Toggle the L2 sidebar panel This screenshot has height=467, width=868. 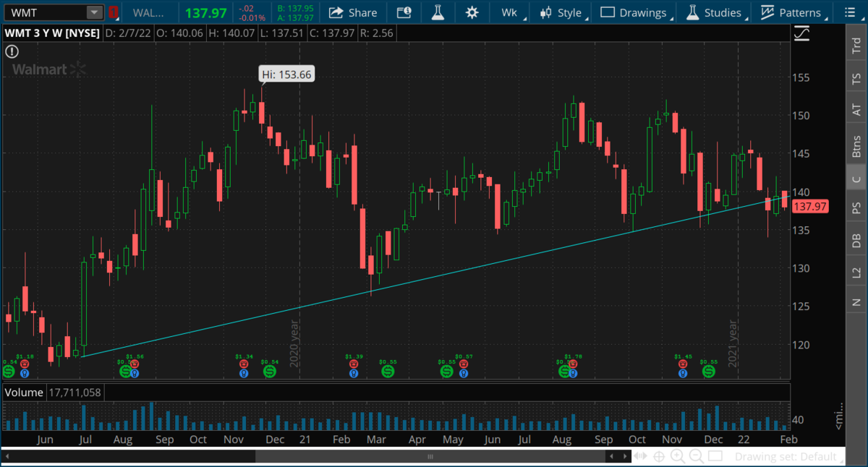tap(856, 273)
